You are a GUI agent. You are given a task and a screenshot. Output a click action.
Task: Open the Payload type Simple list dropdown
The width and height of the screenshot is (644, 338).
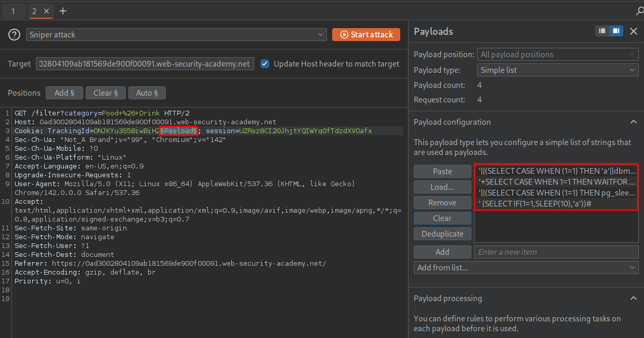click(557, 70)
